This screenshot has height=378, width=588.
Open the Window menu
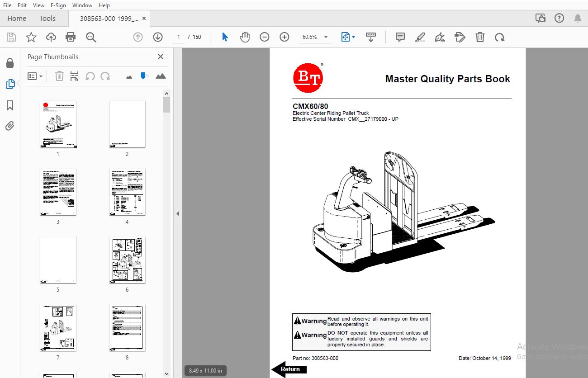[x=82, y=5]
